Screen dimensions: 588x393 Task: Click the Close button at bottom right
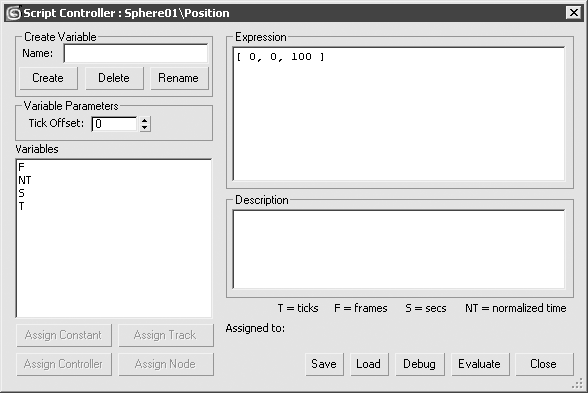pyautogui.click(x=544, y=364)
